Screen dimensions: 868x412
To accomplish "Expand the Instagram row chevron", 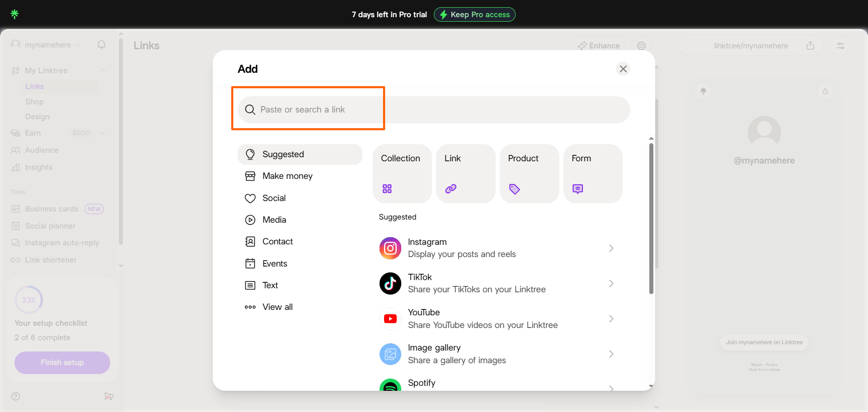I will [611, 248].
